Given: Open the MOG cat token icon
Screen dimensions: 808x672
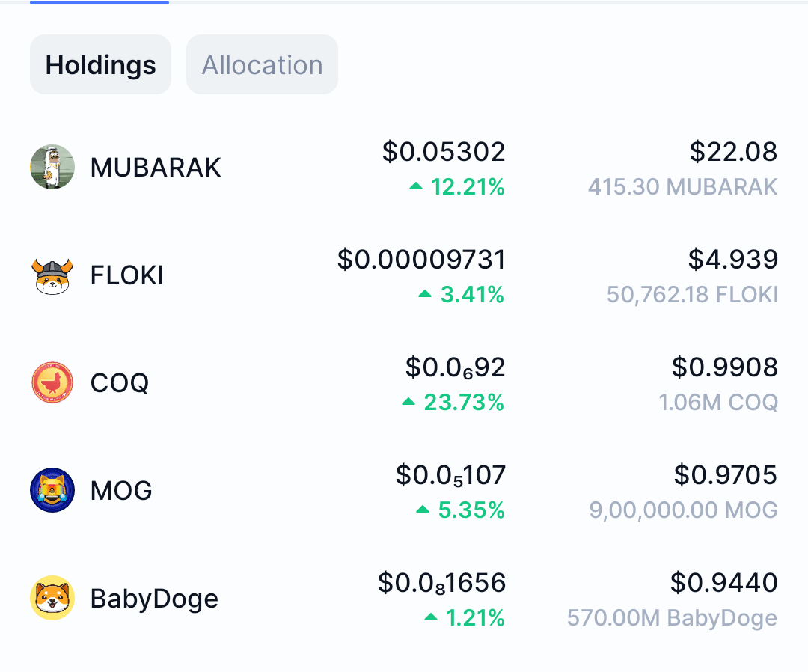Looking at the screenshot, I should [52, 490].
